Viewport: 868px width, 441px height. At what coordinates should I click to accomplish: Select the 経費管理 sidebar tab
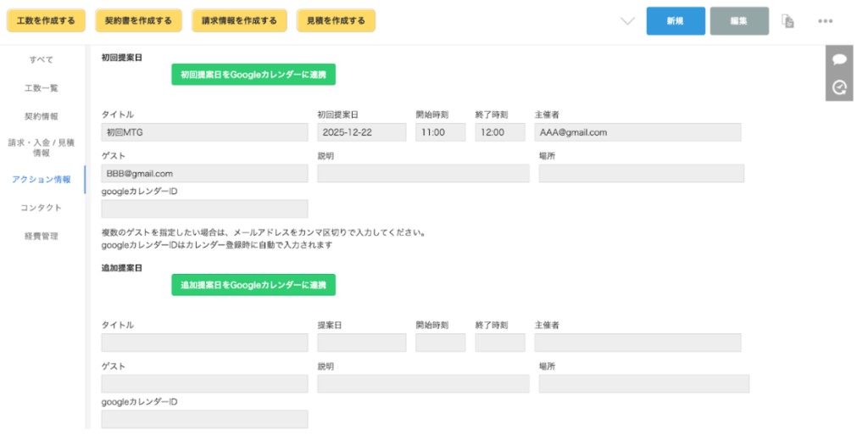pyautogui.click(x=42, y=236)
